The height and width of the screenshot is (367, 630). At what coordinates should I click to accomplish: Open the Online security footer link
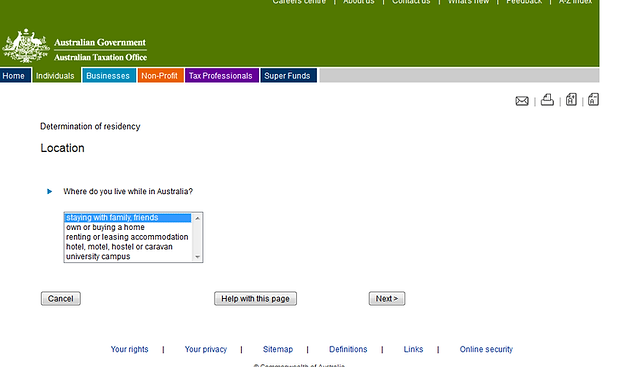(486, 349)
